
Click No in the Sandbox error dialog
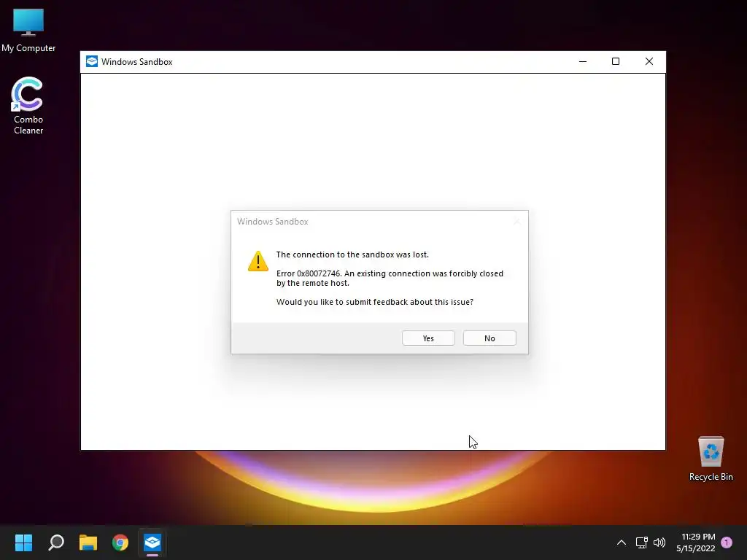[489, 338]
